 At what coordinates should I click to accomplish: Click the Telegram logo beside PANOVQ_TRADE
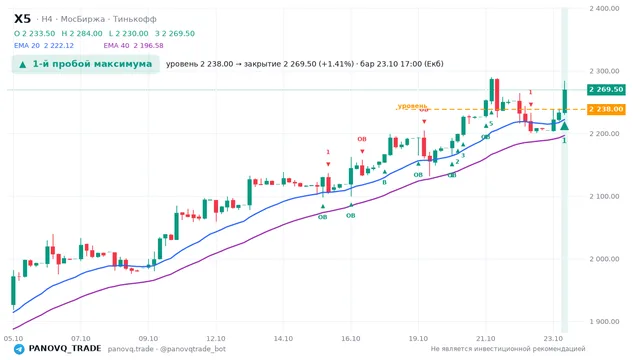[x=19, y=349]
